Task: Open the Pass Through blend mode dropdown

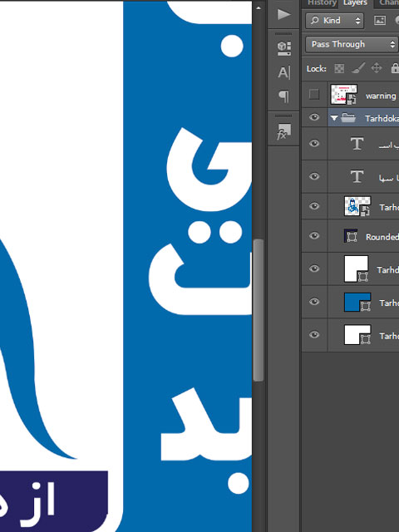Action: (x=352, y=44)
